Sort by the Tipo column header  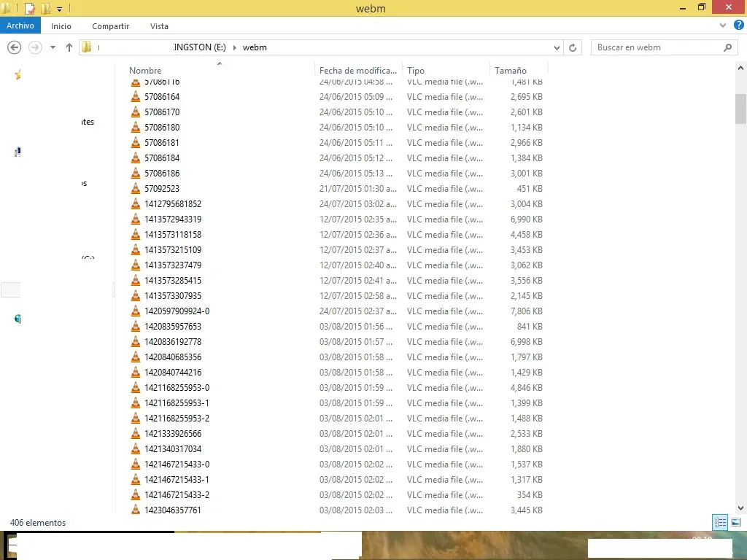(415, 71)
